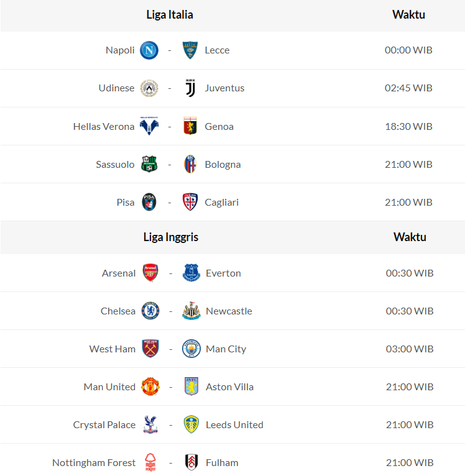Open the Chelsea team name

click(118, 311)
